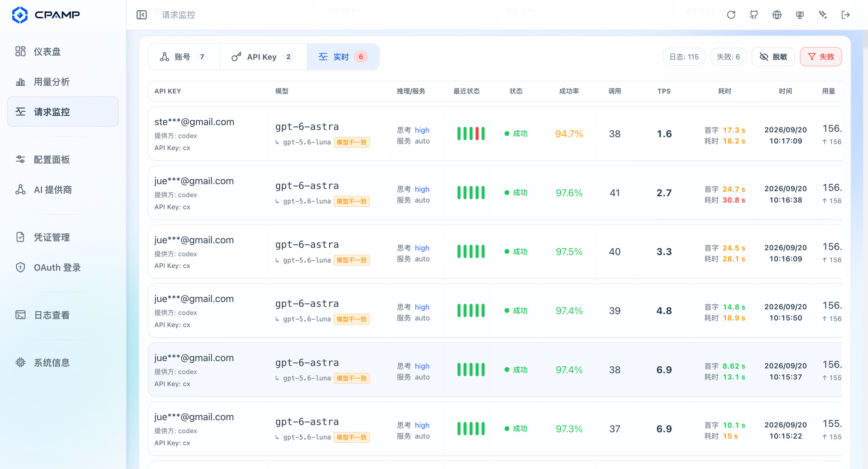Click the globe language icon
This screenshot has width=868, height=469.
pyautogui.click(x=777, y=15)
